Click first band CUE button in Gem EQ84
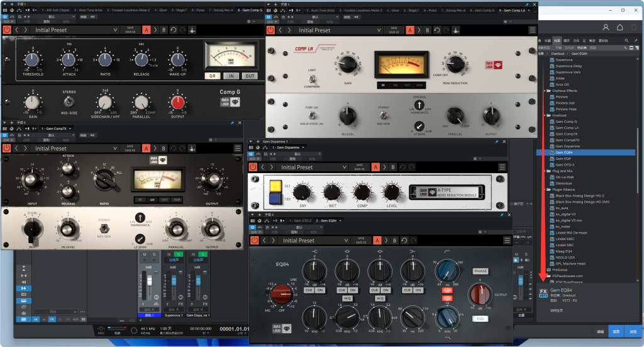This screenshot has height=347, width=644. (x=309, y=290)
